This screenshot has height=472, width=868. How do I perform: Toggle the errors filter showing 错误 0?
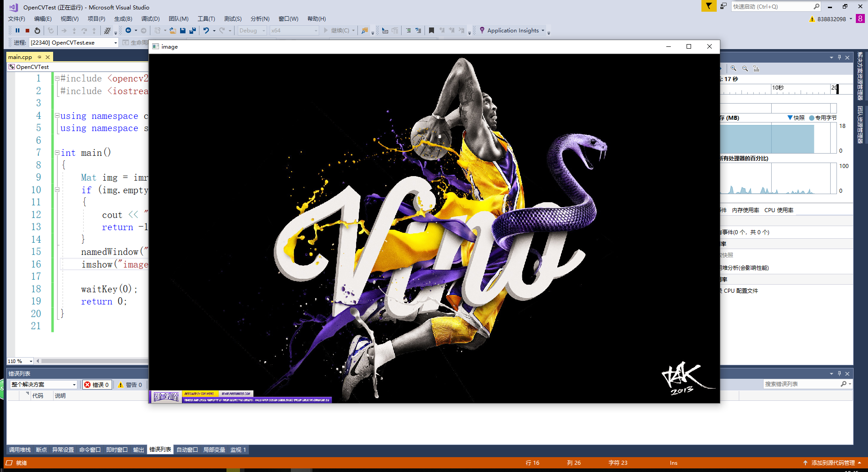97,385
